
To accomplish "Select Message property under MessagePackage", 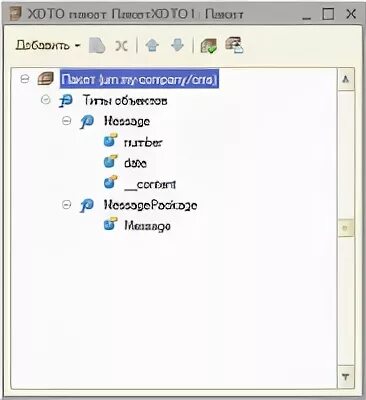I will 147,226.
